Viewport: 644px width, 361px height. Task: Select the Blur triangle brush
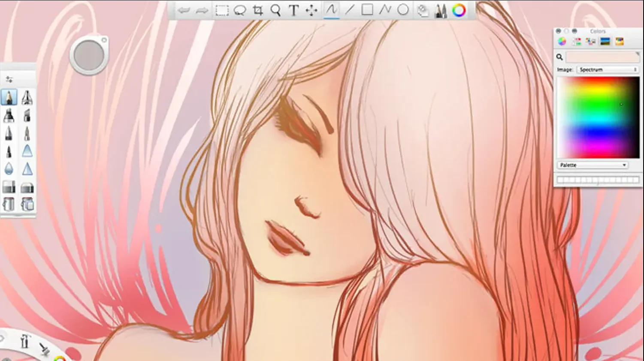(27, 169)
